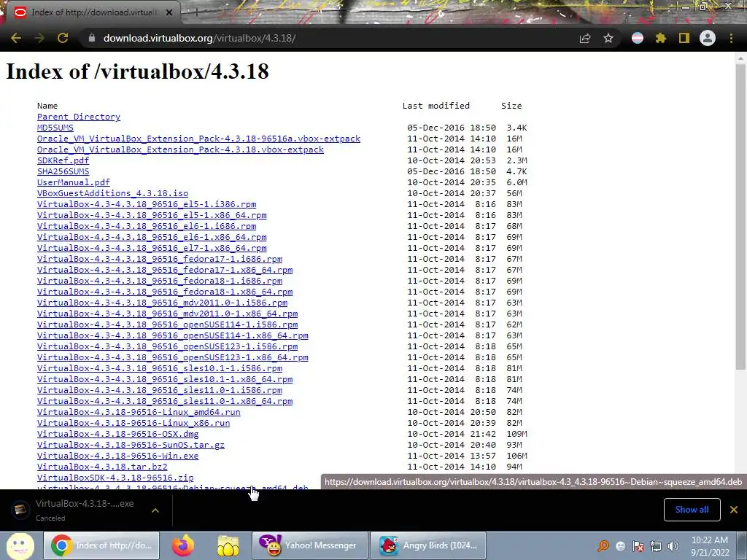747x560 pixels.
Task: Switch to Angry Birds taskbar item
Action: click(x=428, y=545)
